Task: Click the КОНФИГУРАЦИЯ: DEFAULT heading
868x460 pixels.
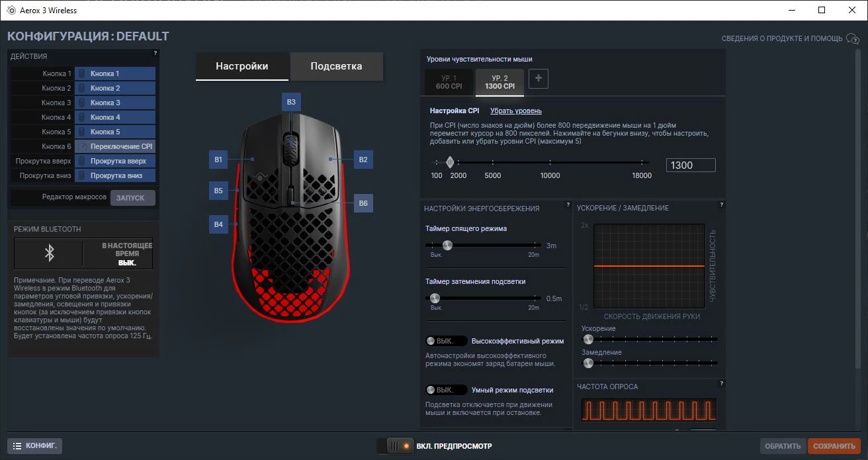Action: pyautogui.click(x=88, y=36)
